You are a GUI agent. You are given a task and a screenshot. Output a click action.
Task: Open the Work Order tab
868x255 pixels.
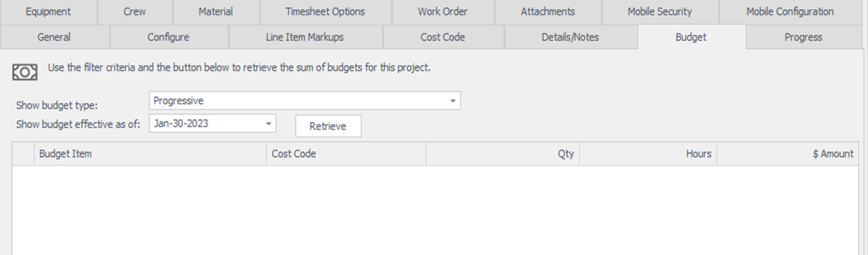tap(442, 12)
